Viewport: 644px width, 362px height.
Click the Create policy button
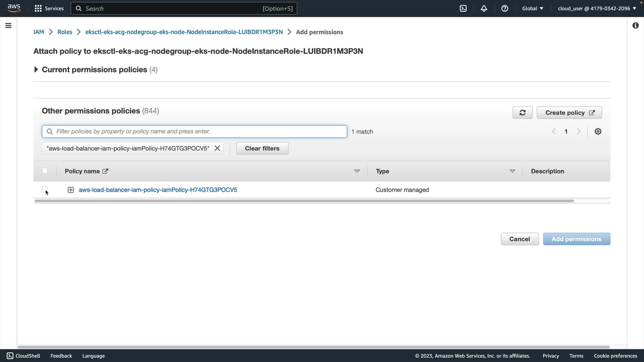(x=569, y=113)
